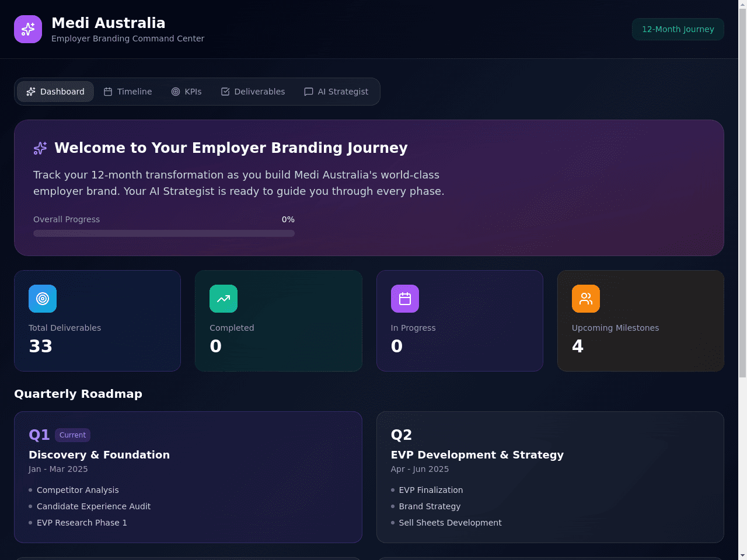Click the scrollbar down arrow
The image size is (747, 560).
[742, 555]
